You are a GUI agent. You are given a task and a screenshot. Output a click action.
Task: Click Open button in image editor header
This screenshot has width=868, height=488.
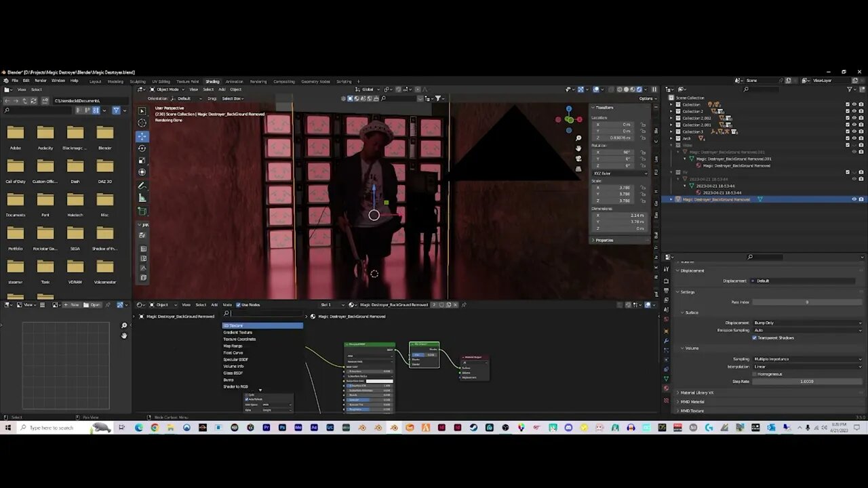tap(92, 304)
